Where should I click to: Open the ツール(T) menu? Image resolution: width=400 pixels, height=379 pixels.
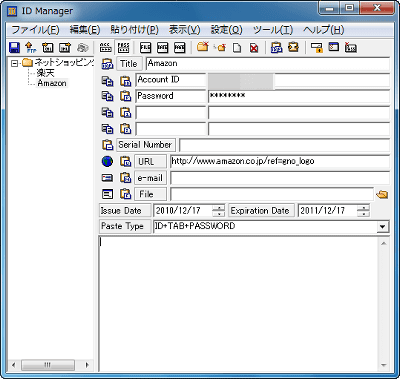(273, 30)
